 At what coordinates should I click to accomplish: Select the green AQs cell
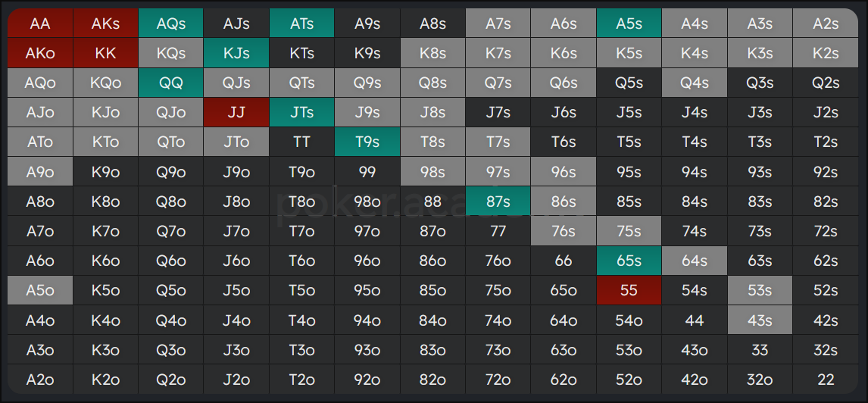click(x=171, y=23)
